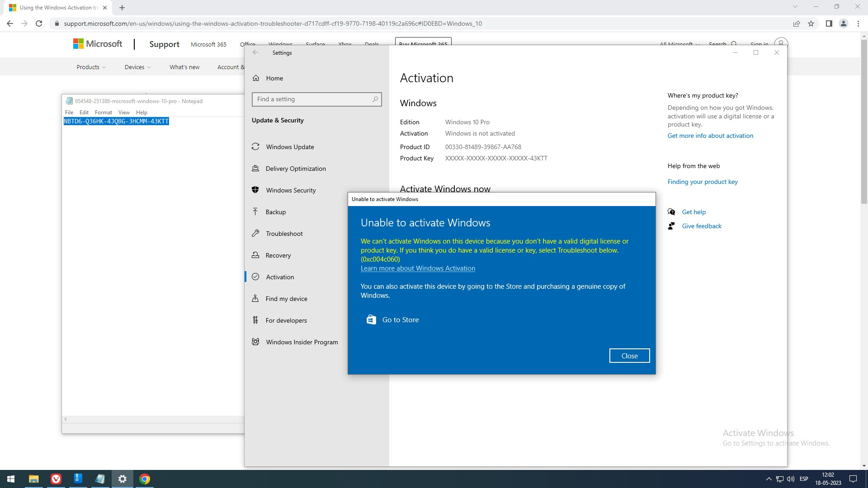Bookmark page with star icon
The image size is (868, 488).
tap(811, 23)
